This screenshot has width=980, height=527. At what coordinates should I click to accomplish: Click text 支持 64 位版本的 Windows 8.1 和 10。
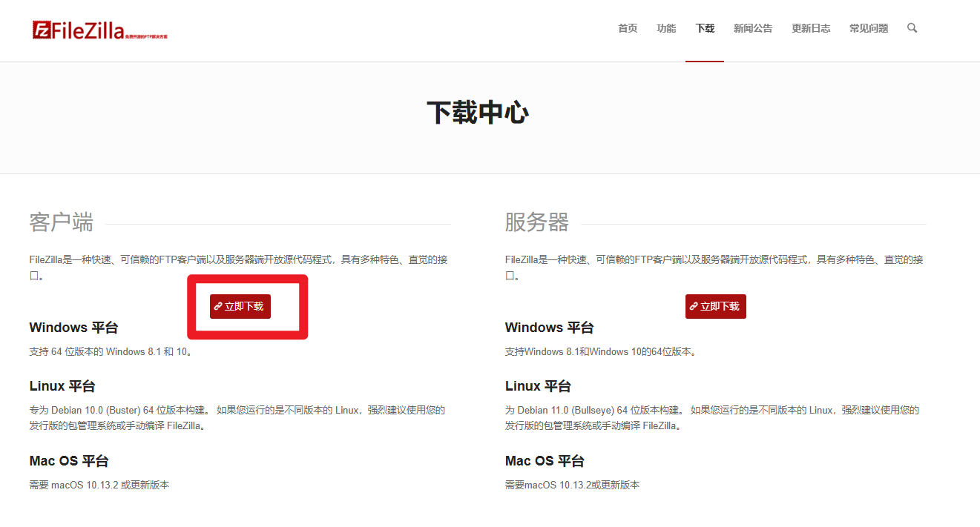[x=112, y=351]
